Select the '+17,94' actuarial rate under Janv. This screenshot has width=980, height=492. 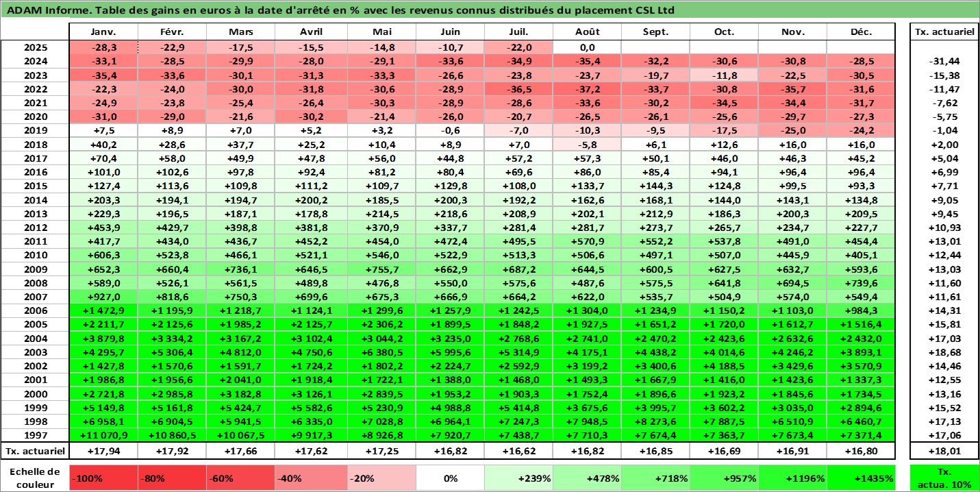tap(104, 450)
